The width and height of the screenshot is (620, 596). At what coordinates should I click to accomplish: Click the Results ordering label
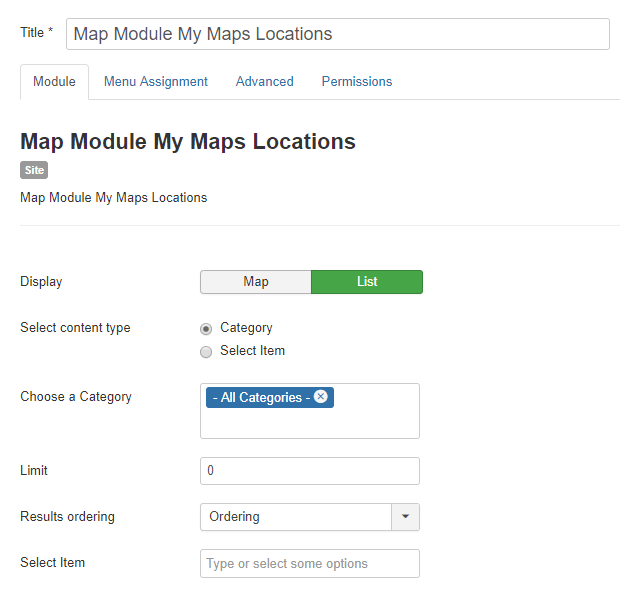point(67,517)
